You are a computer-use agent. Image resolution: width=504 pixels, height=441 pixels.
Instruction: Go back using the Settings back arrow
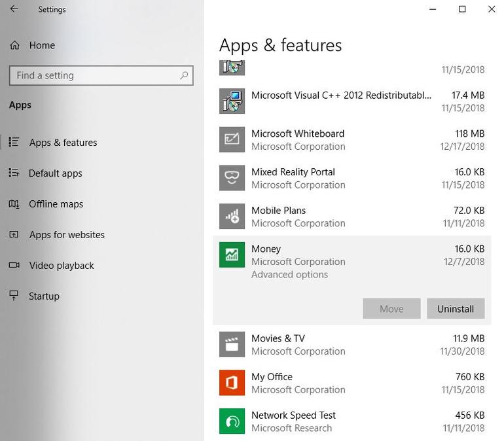14,9
